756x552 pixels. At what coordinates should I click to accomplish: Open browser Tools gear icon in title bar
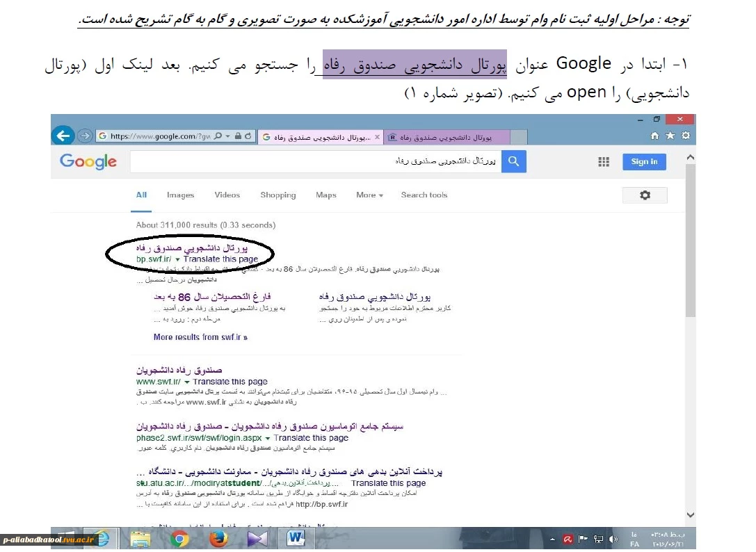pyautogui.click(x=686, y=136)
